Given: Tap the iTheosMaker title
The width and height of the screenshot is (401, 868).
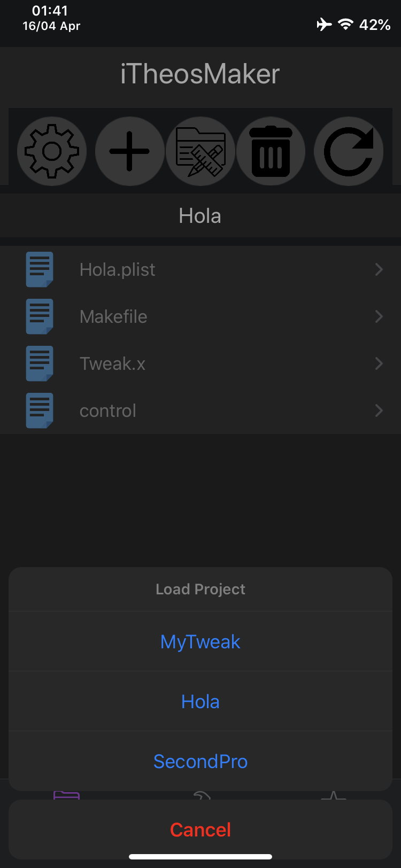Looking at the screenshot, I should pyautogui.click(x=200, y=74).
